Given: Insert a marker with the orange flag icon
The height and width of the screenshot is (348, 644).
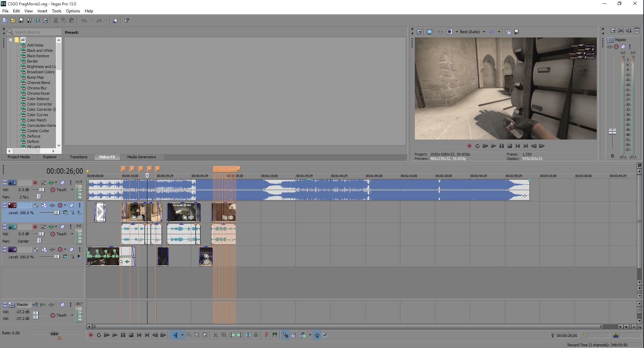Looking at the screenshot, I should pos(266,335).
